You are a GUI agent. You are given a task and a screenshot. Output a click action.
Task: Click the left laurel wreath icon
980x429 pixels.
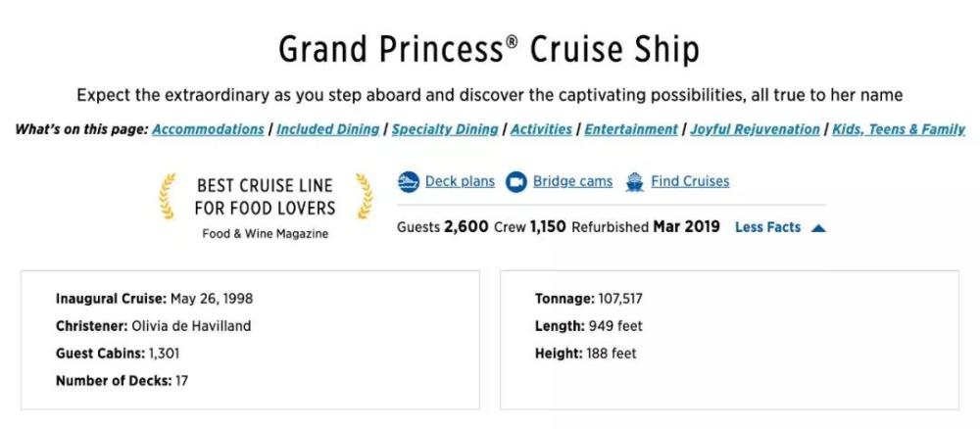(x=169, y=196)
